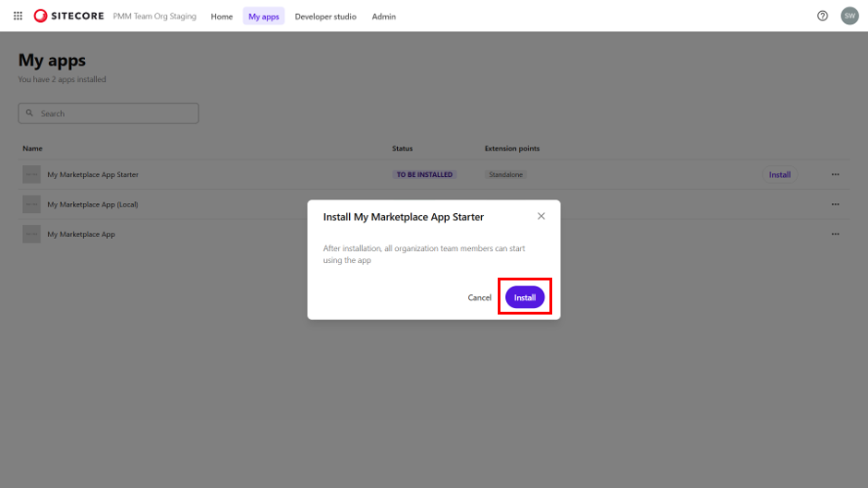Click the Name column header

point(32,149)
